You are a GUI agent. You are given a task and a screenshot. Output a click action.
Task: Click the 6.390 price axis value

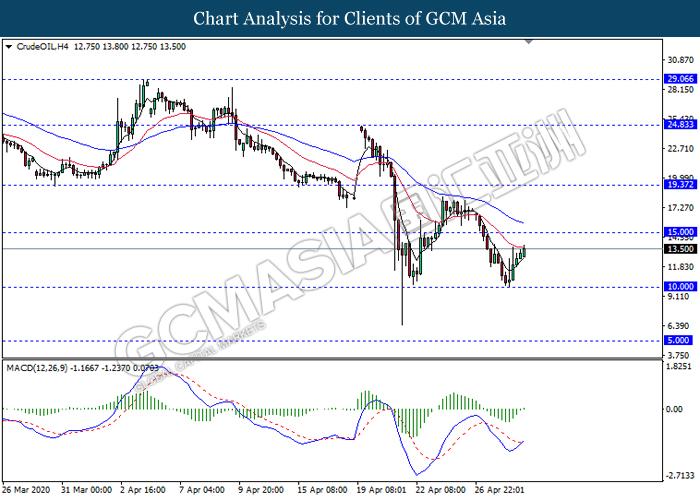(679, 326)
